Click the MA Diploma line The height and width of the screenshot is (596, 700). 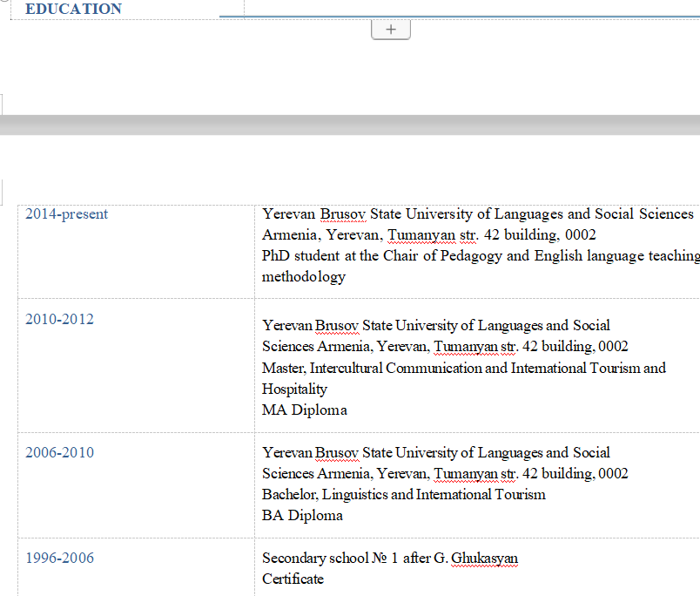pyautogui.click(x=305, y=410)
